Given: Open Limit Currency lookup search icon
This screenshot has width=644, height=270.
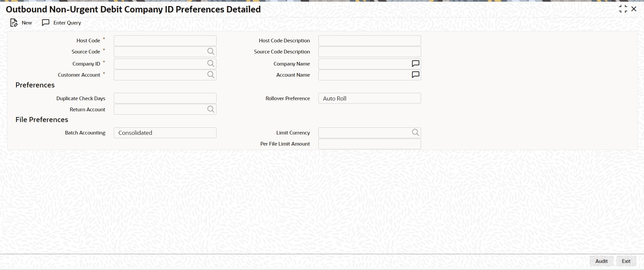Looking at the screenshot, I should pyautogui.click(x=415, y=132).
